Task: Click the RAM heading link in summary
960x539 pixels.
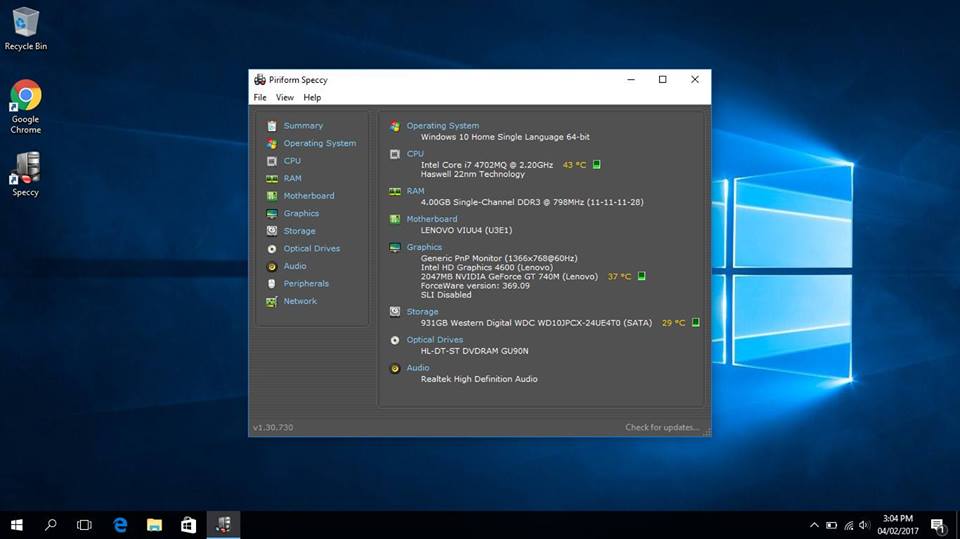Action: (x=415, y=191)
